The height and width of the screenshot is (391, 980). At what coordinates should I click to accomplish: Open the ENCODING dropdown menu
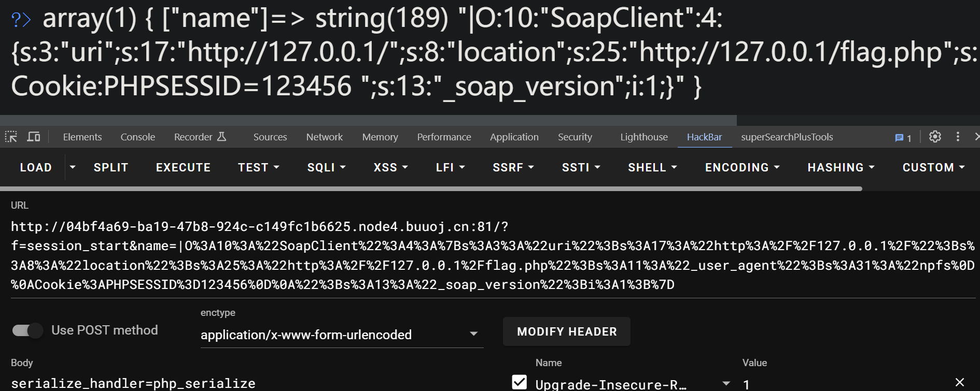[x=743, y=167]
